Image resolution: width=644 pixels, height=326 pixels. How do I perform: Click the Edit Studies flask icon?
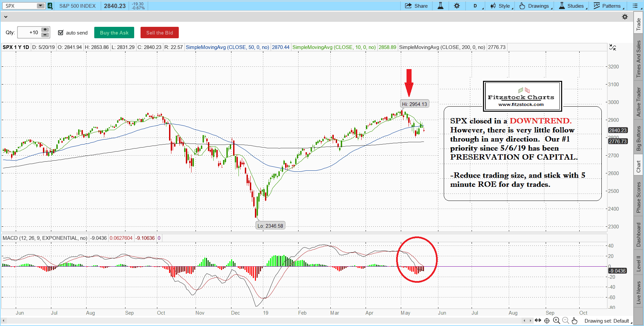(x=440, y=6)
